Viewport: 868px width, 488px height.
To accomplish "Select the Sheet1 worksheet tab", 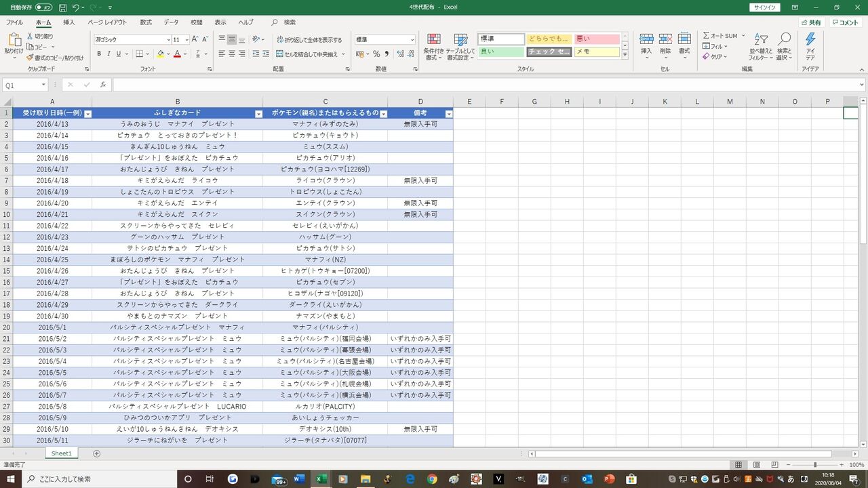I will pos(62,453).
